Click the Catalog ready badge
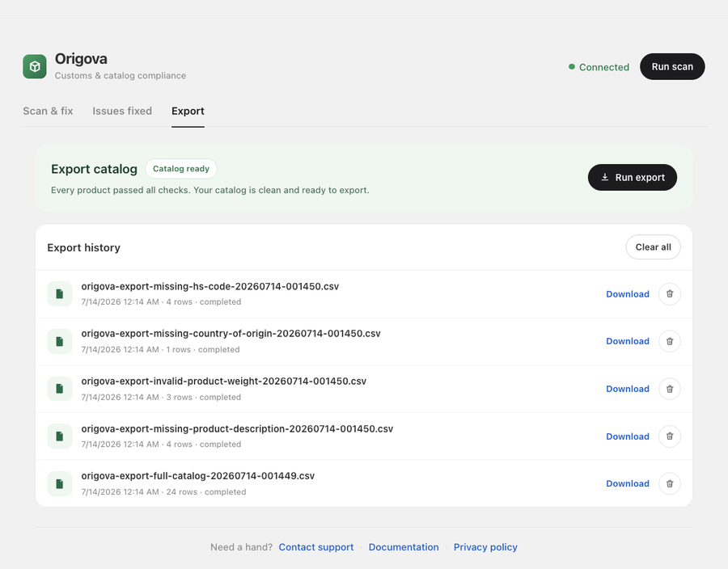 pos(181,169)
